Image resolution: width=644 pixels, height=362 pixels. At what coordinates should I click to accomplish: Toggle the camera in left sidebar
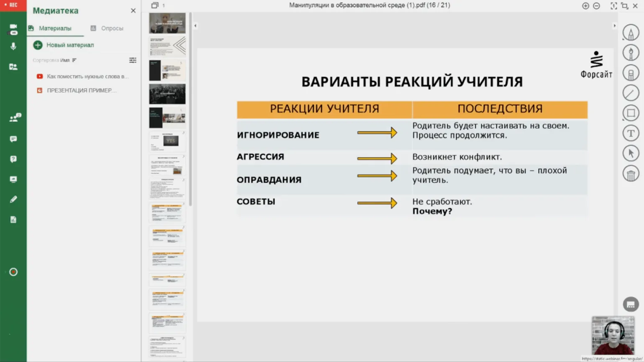click(13, 28)
